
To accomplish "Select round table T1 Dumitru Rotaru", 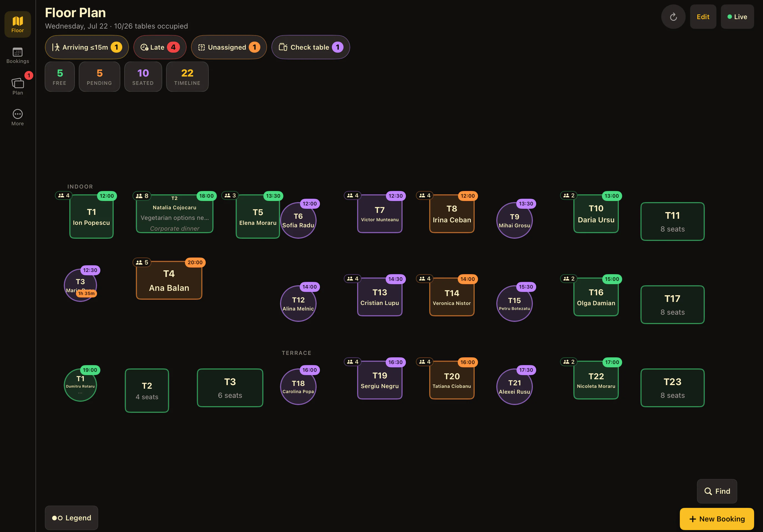I will [x=80, y=385].
